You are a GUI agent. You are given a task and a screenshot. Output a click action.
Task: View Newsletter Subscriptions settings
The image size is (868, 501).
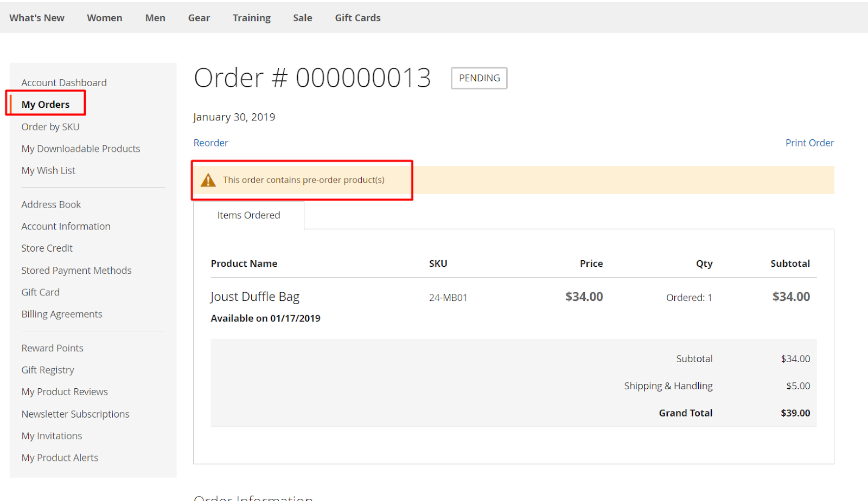75,414
